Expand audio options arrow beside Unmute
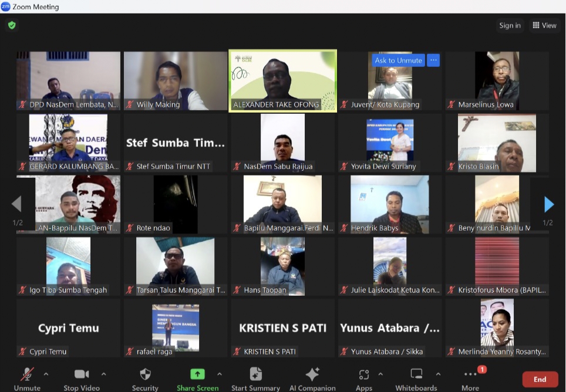This screenshot has width=566, height=392. 46,374
